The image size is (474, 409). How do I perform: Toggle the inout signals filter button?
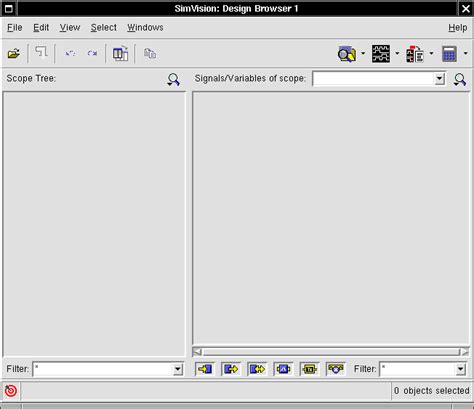point(257,369)
